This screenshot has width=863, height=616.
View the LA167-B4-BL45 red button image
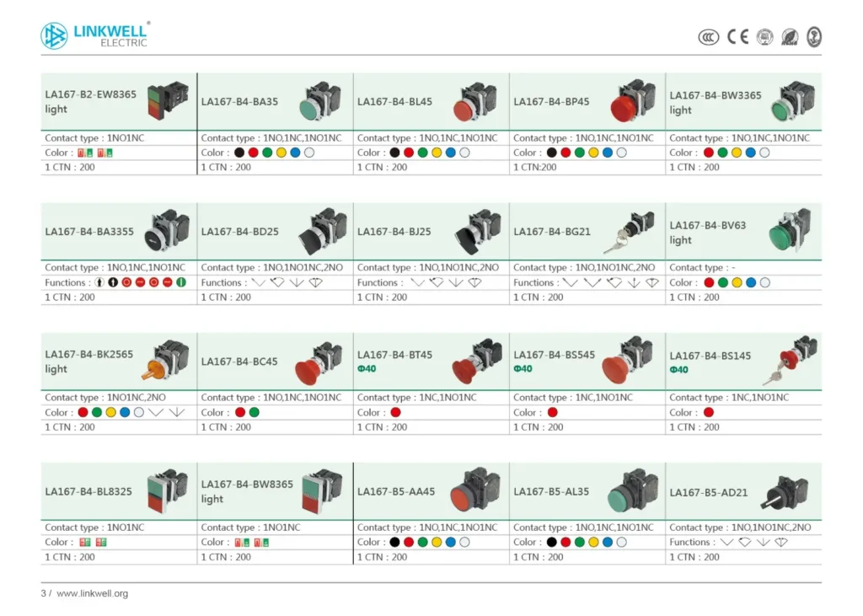[475, 101]
